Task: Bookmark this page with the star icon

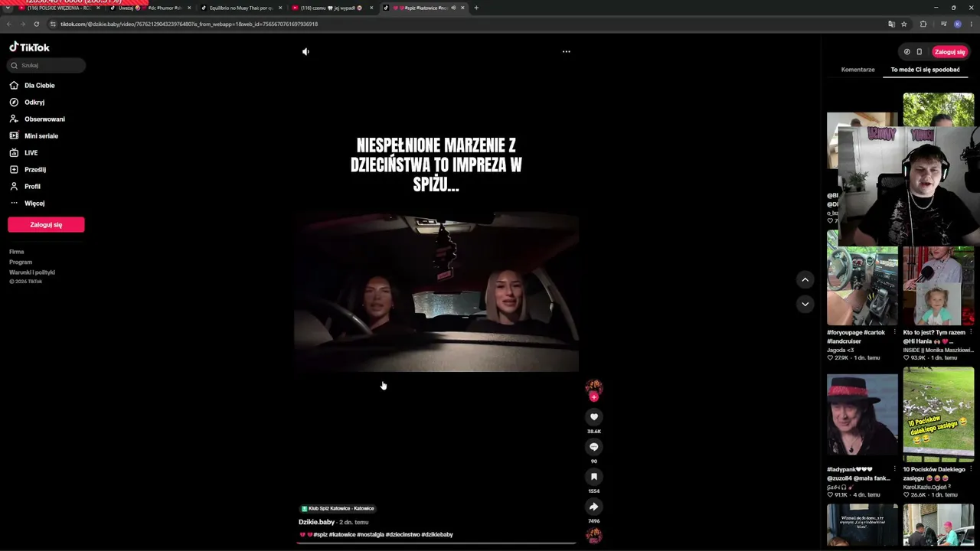Action: [904, 24]
